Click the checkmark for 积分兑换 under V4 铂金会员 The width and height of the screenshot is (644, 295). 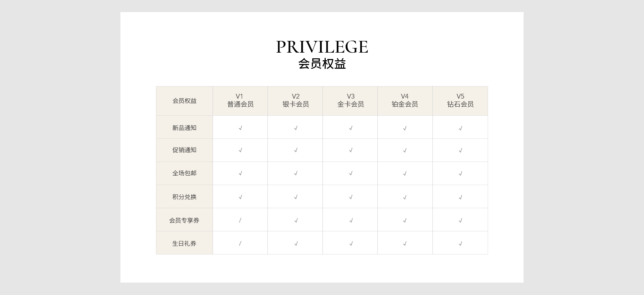(x=405, y=197)
